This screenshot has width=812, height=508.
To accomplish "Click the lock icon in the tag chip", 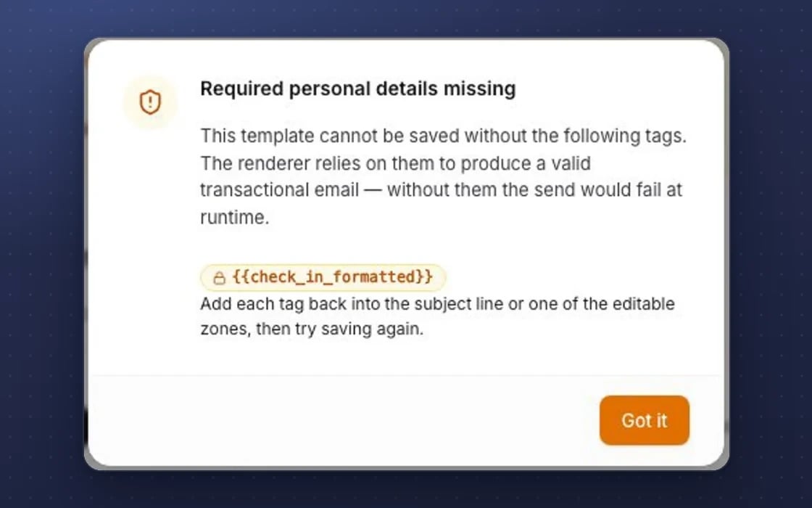I will (220, 278).
